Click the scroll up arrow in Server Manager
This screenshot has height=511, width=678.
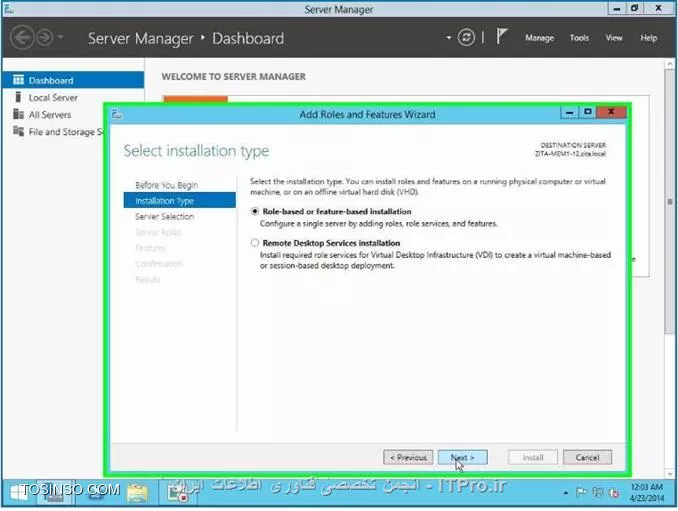click(670, 64)
